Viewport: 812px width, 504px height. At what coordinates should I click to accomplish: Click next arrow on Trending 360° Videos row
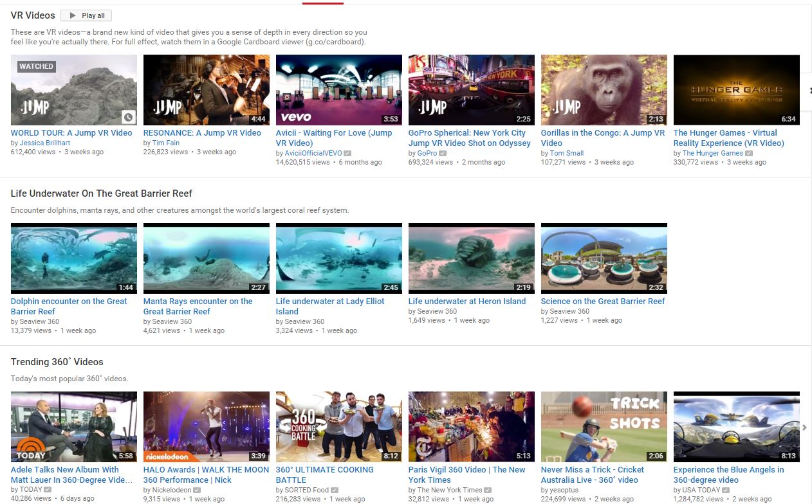pyautogui.click(x=805, y=427)
